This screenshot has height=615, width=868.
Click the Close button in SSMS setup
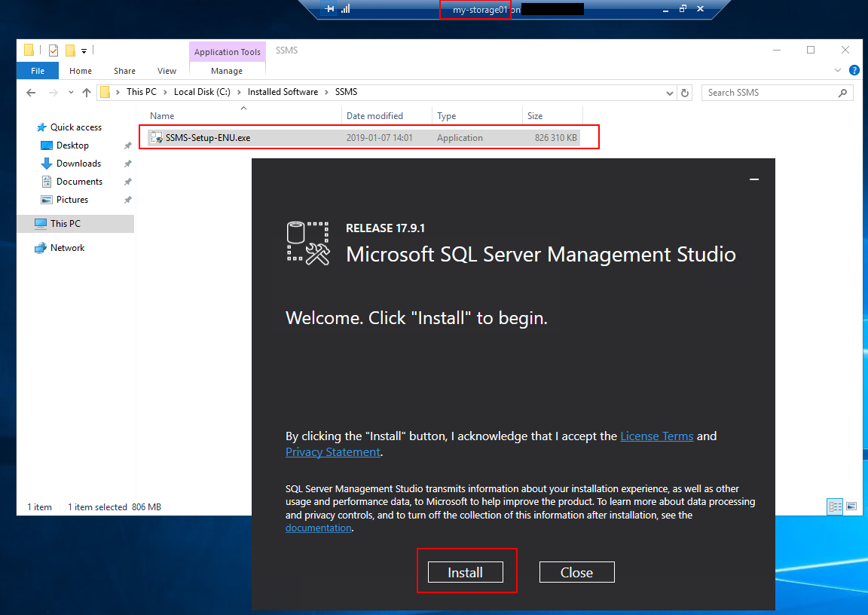click(577, 572)
